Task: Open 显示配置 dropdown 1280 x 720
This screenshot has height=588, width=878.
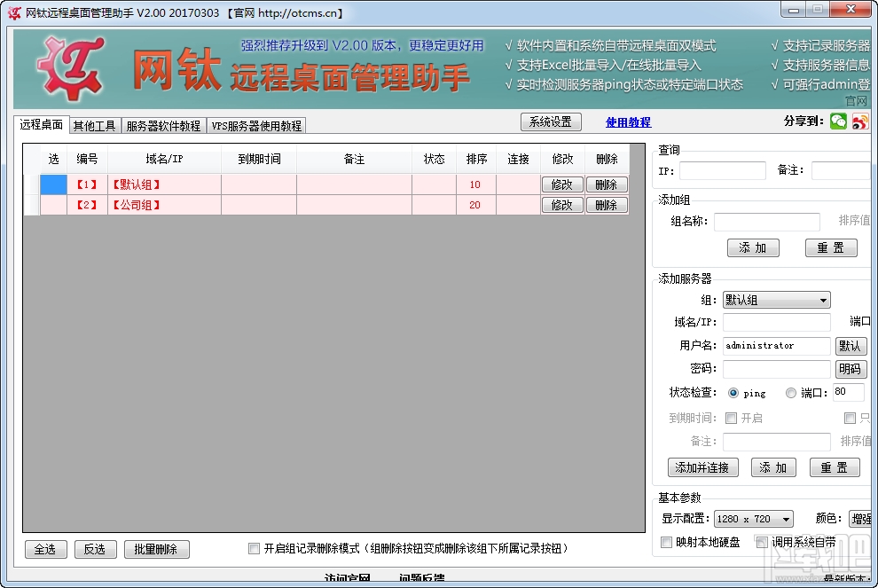Action: (754, 519)
